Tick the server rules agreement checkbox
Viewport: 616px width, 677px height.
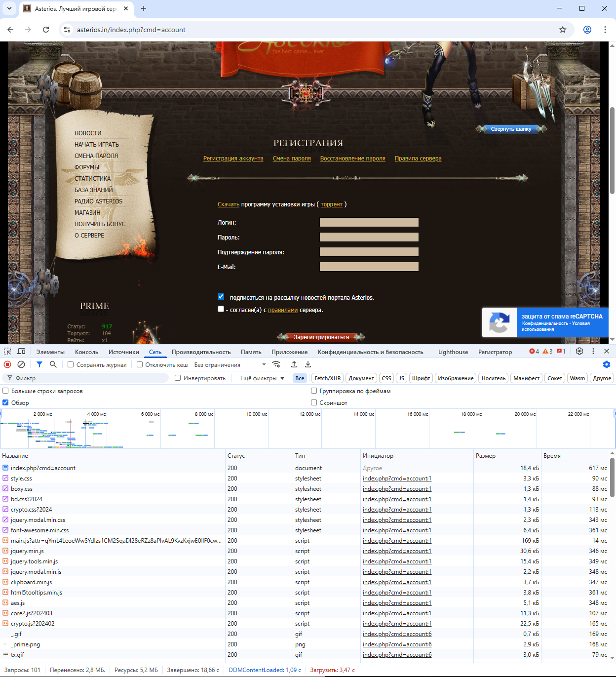221,309
